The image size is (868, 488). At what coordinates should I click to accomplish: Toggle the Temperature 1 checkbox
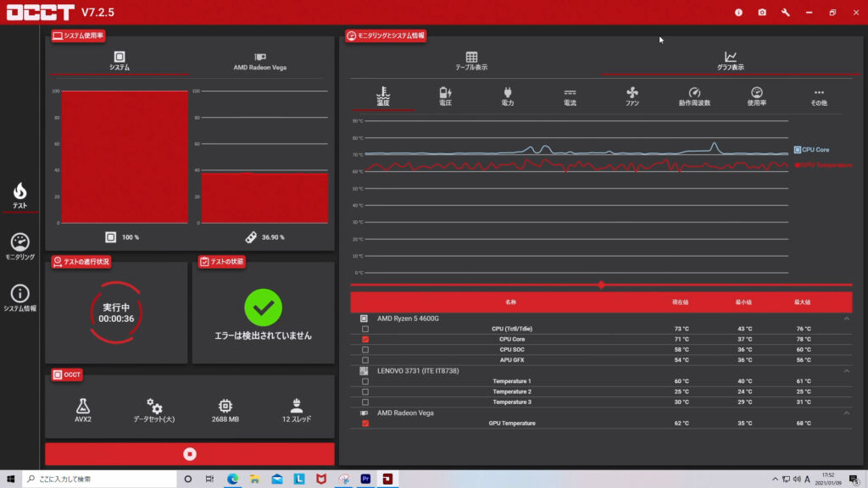(x=365, y=381)
